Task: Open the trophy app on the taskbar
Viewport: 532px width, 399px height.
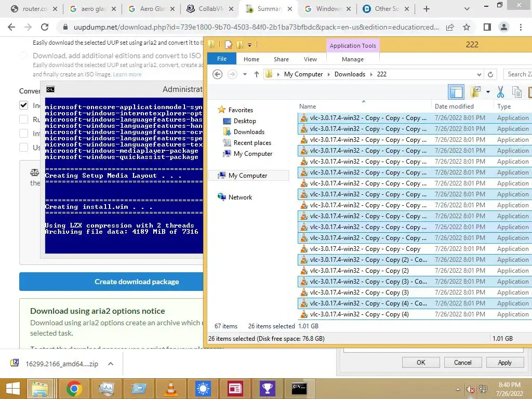Action: click(x=268, y=389)
